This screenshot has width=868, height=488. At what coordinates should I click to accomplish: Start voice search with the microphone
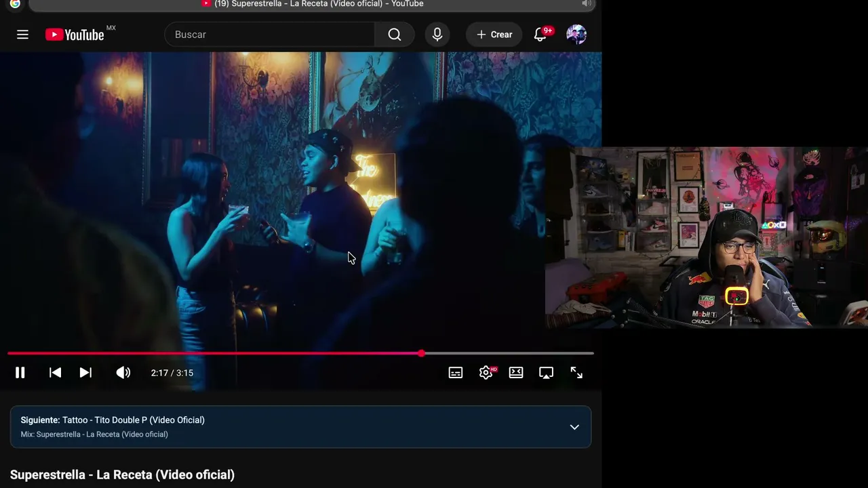[x=437, y=35]
